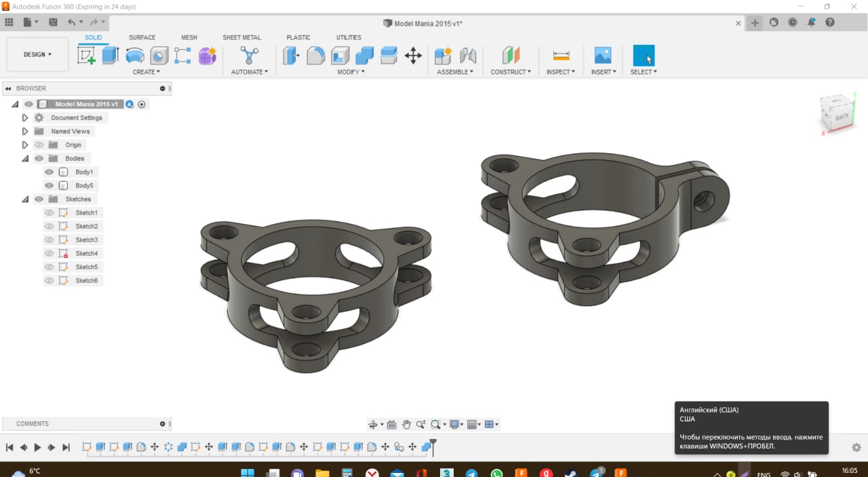Screen dimensions: 868x477
Task: Open the CONSTRUCT dropdown menu
Action: (511, 72)
